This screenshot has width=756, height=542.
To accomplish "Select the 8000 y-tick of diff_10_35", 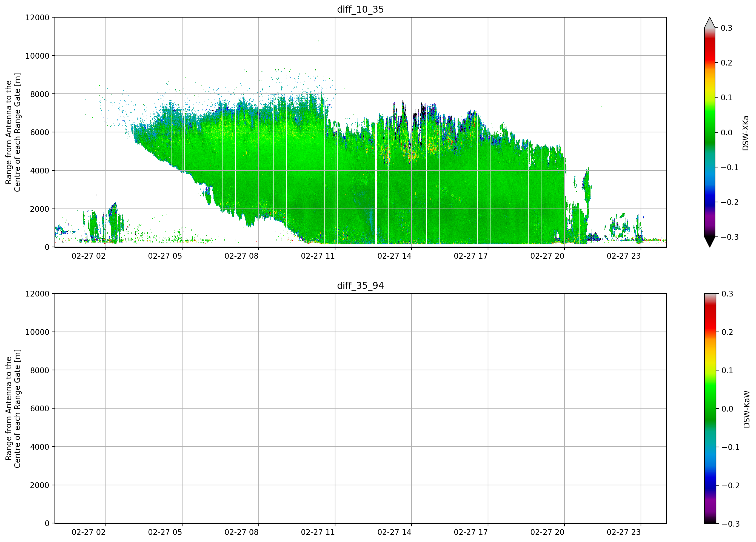I will pos(40,94).
